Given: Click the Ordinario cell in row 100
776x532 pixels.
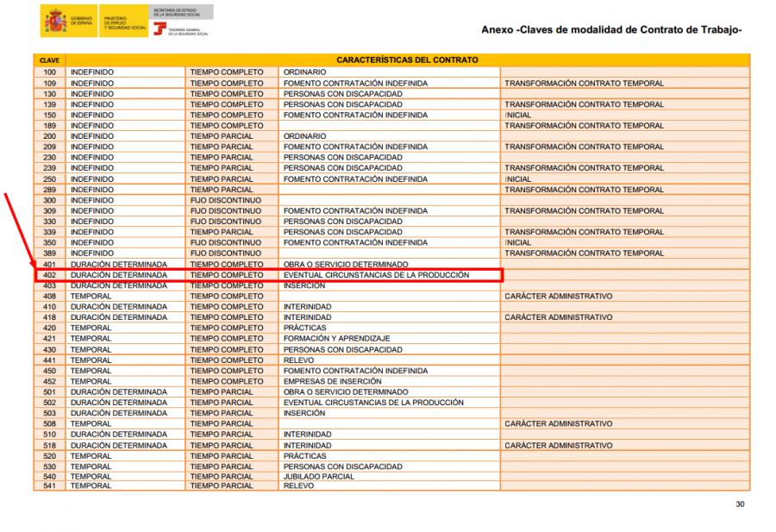Looking at the screenshot, I should [304, 69].
